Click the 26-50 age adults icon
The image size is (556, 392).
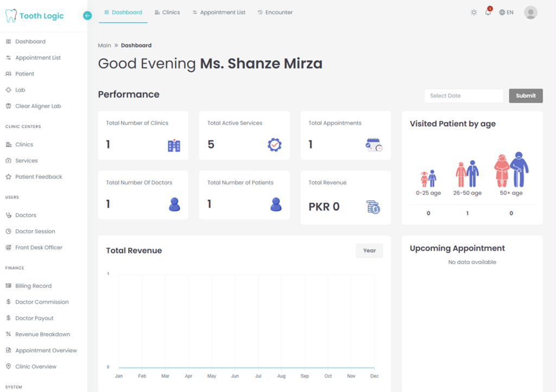(x=467, y=174)
